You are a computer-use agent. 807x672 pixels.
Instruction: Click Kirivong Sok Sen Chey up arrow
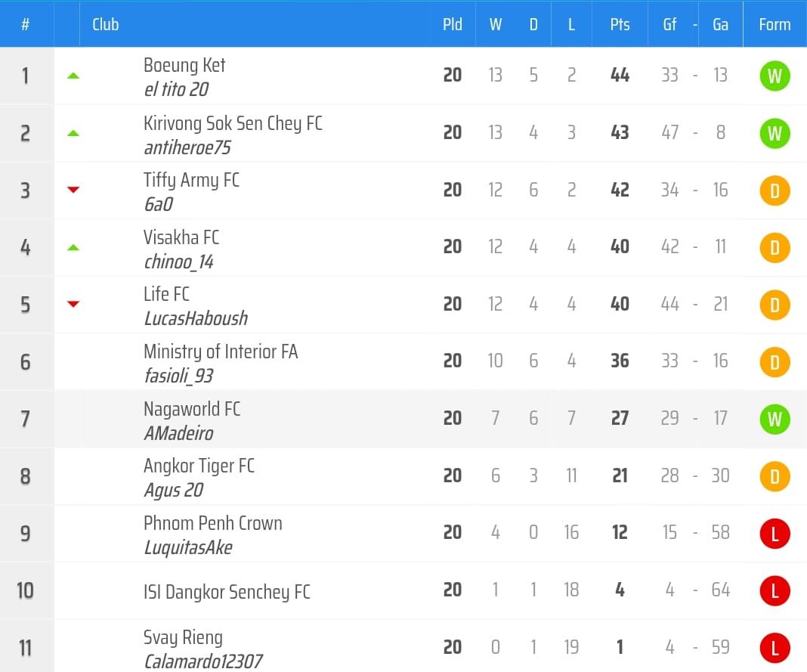pos(73,133)
